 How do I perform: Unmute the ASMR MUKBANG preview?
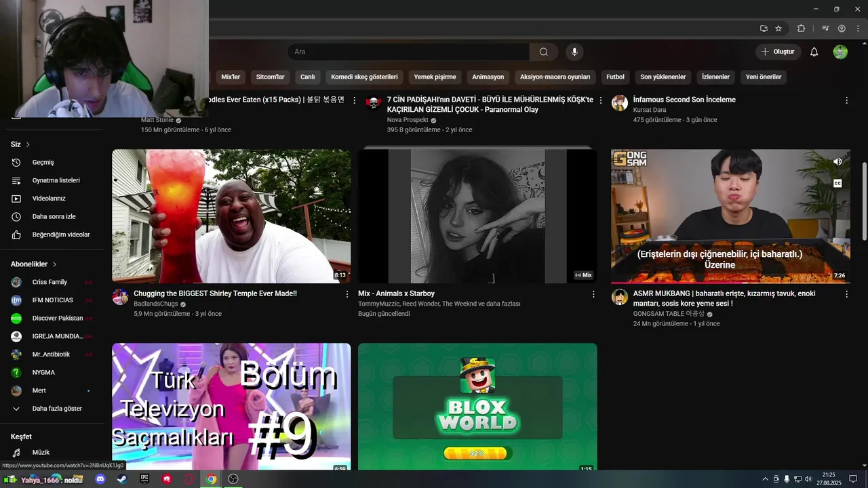click(837, 161)
